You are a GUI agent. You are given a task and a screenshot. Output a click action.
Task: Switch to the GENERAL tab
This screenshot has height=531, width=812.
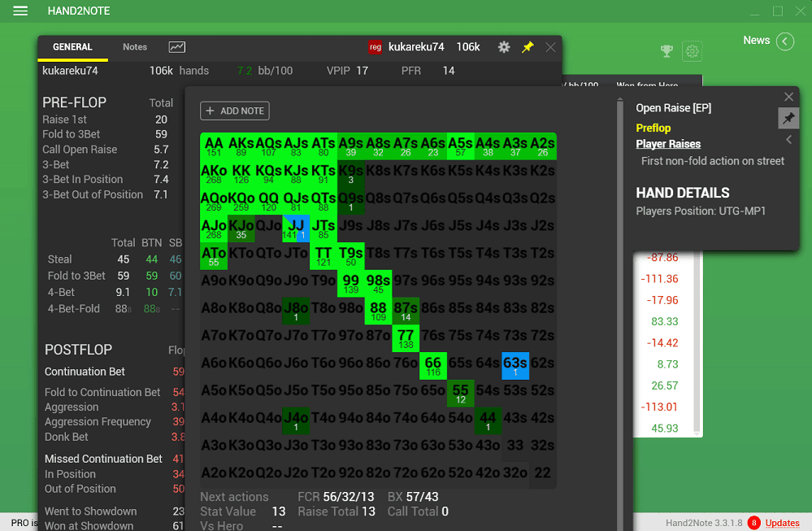tap(72, 47)
